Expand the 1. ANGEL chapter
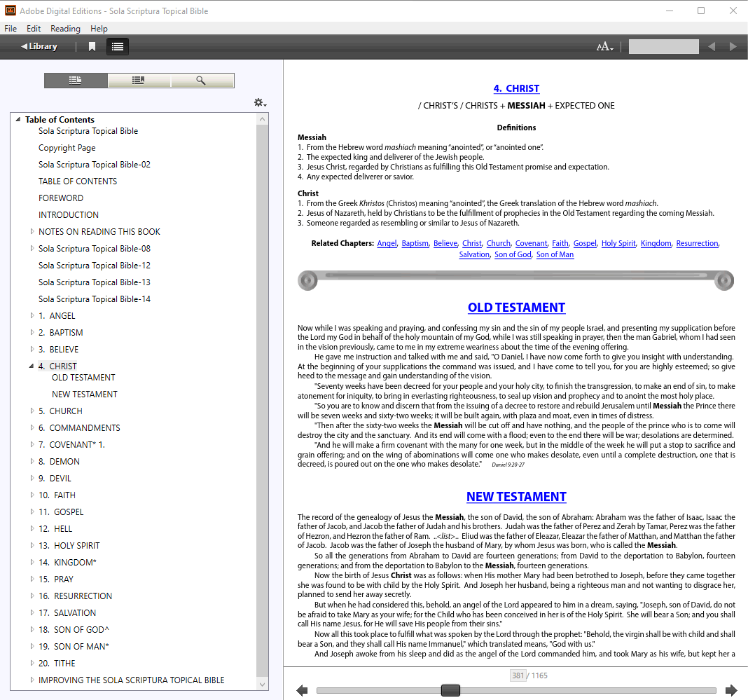This screenshot has height=700, width=748. click(32, 315)
